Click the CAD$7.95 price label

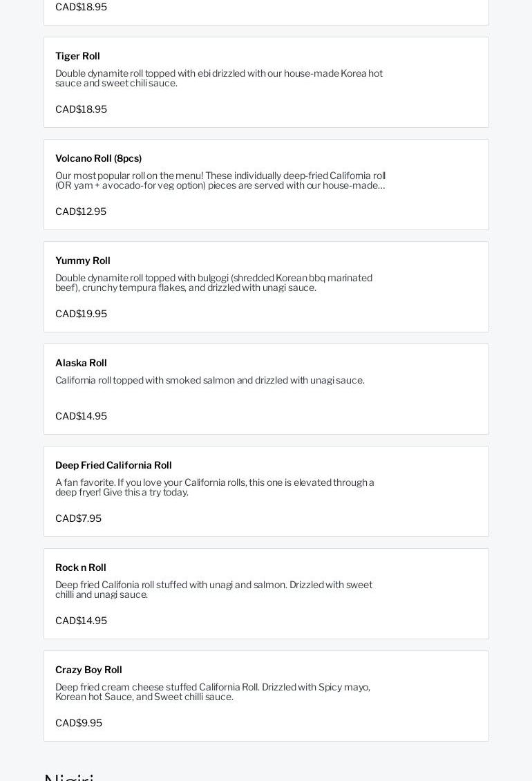click(78, 518)
